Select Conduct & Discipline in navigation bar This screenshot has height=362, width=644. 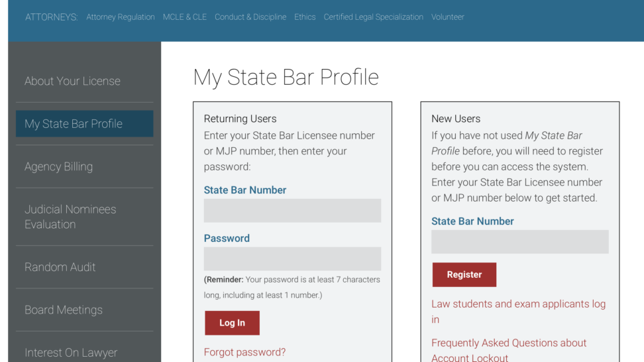pos(250,17)
